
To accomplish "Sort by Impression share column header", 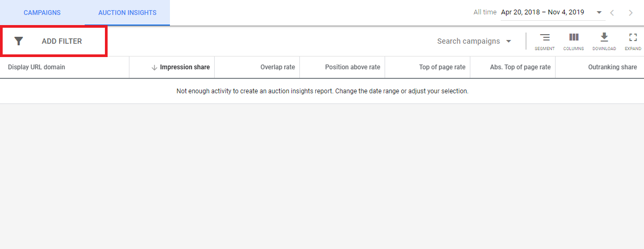I will pyautogui.click(x=185, y=67).
